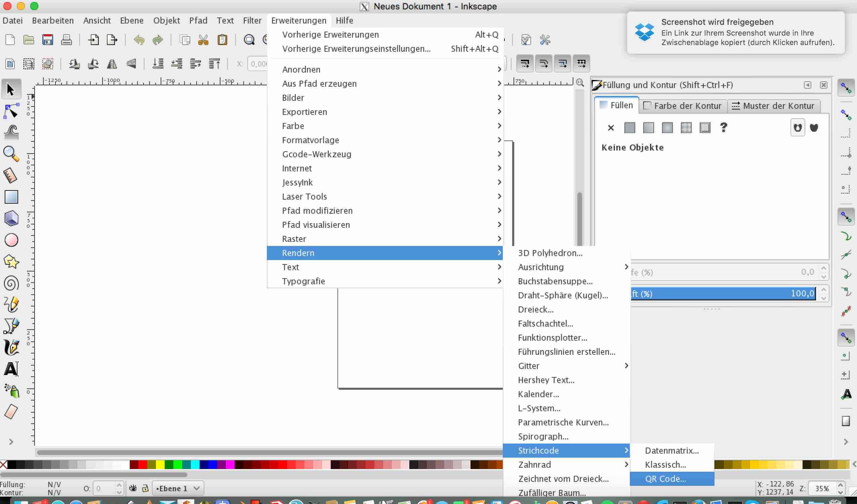Select the arrow Selector tool
857x504 pixels.
coord(11,89)
